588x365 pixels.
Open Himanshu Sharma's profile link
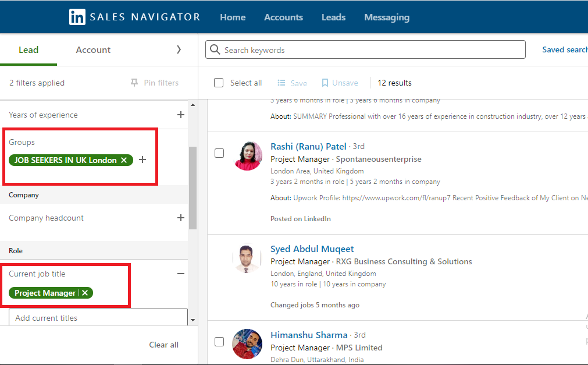(309, 335)
